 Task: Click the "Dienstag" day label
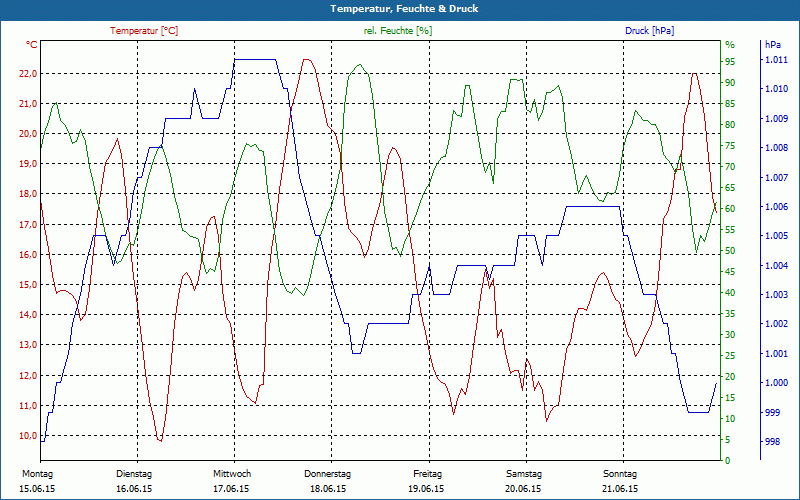pos(134,474)
